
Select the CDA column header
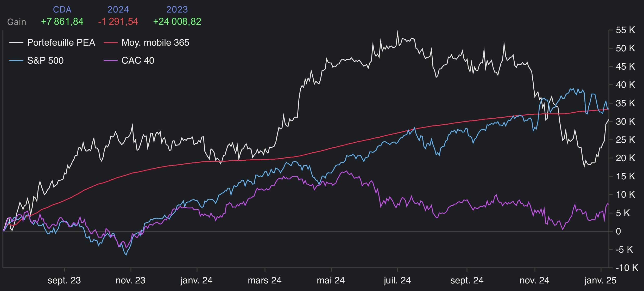[x=62, y=9]
